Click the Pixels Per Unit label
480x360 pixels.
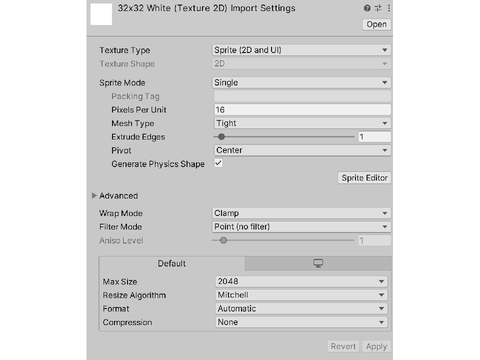pyautogui.click(x=139, y=110)
